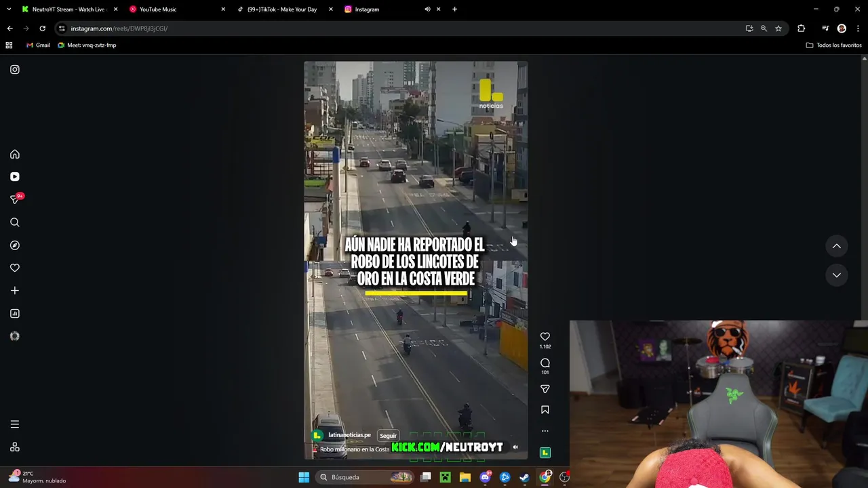Go to next reel with down chevron

[x=837, y=275]
